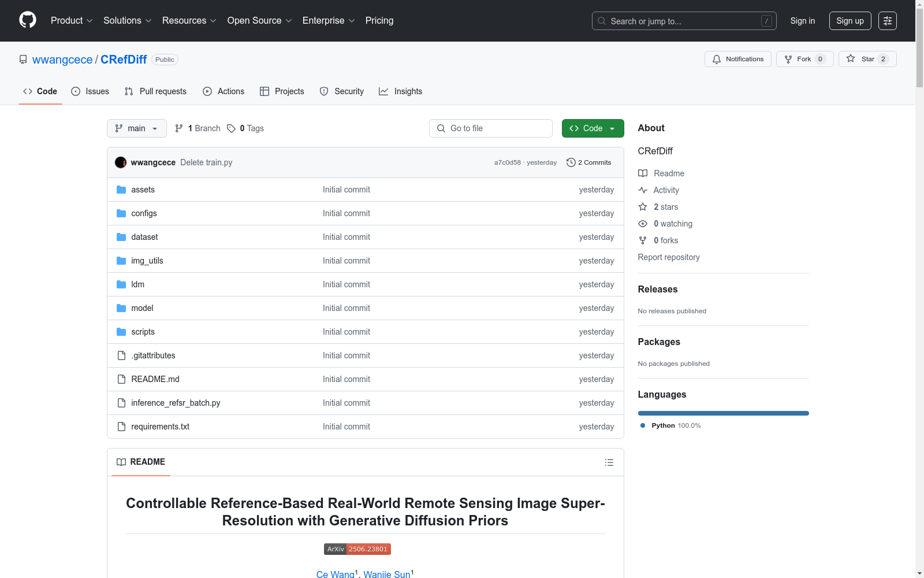Open the inference_refsr_batch.py file
The image size is (924, 578).
(x=176, y=403)
